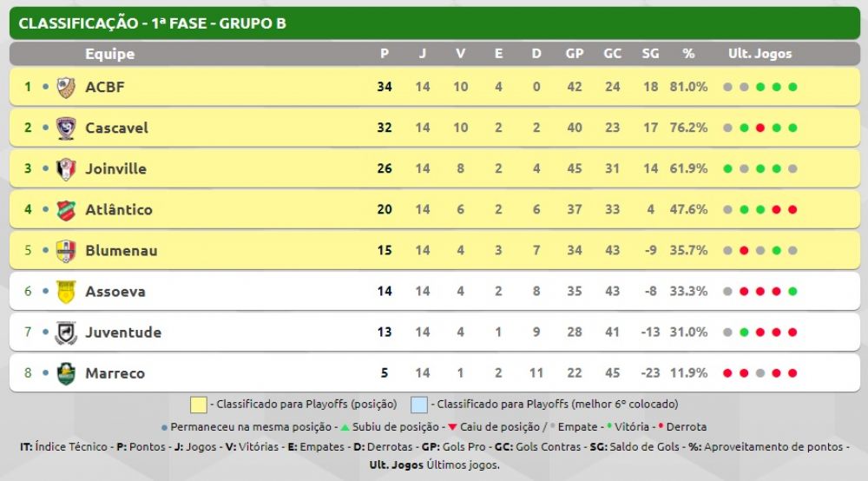Open the Blumenau club crest

(x=66, y=251)
